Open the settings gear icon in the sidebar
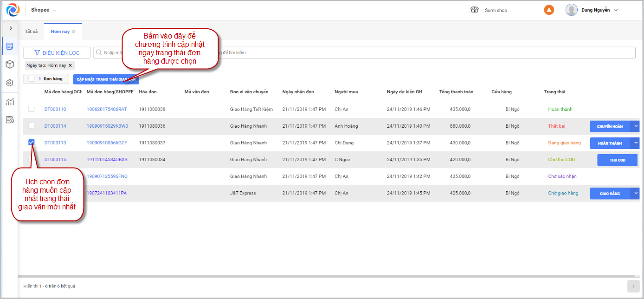 [x=10, y=83]
